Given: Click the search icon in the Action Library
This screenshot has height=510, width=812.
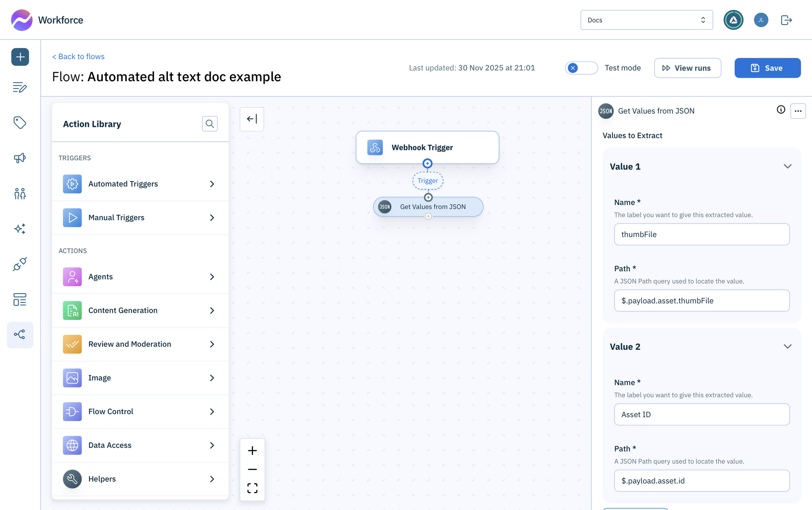Looking at the screenshot, I should click(x=210, y=124).
